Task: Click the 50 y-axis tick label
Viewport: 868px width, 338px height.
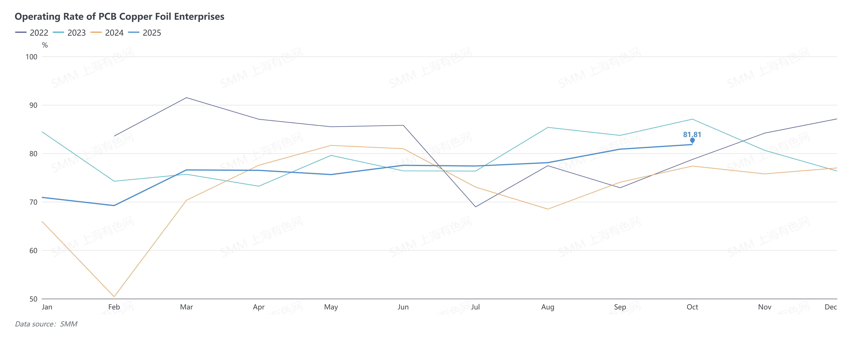Action: (33, 299)
